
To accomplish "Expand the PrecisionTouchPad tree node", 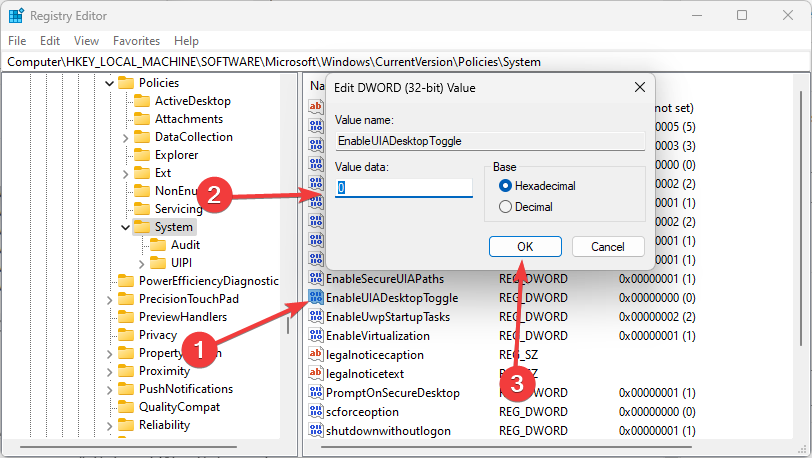I will click(109, 300).
